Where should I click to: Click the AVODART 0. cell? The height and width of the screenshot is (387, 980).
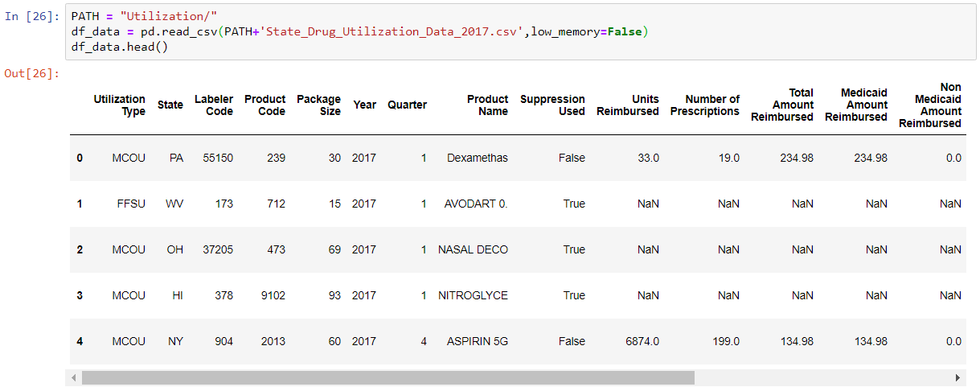pyautogui.click(x=476, y=204)
